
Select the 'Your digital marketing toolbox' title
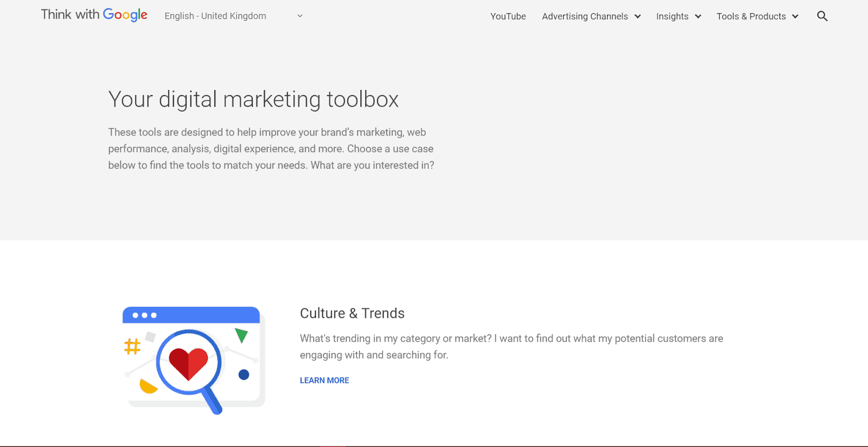(253, 100)
